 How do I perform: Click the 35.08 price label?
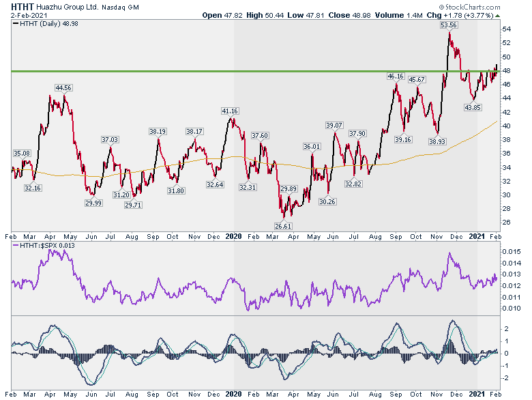pos(22,154)
